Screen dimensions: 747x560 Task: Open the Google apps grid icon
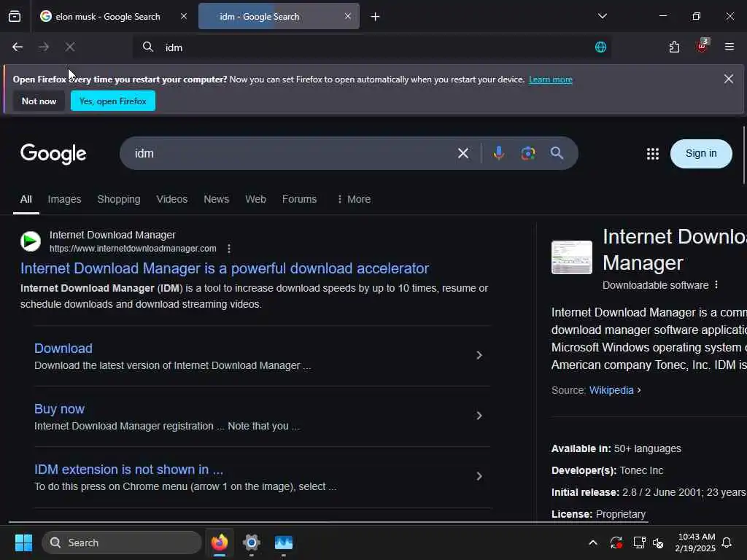coord(653,153)
